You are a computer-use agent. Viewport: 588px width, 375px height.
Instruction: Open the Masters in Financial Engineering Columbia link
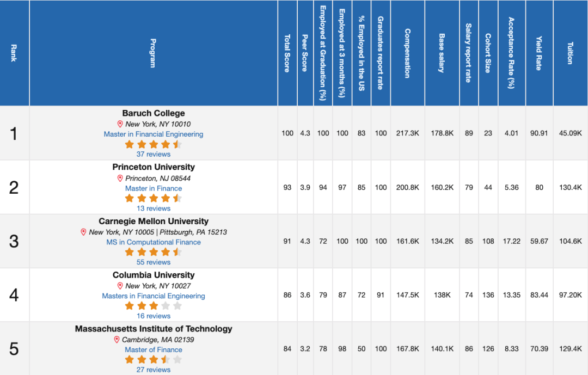[154, 296]
